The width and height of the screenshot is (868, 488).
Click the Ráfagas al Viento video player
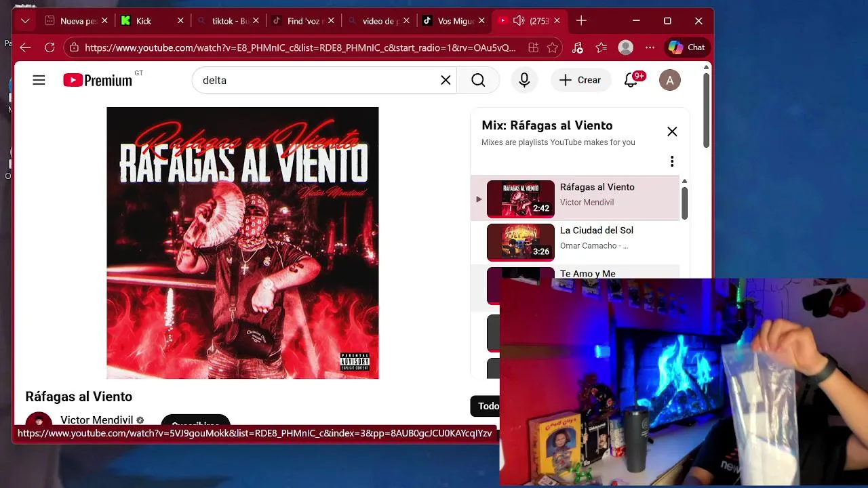pos(243,243)
